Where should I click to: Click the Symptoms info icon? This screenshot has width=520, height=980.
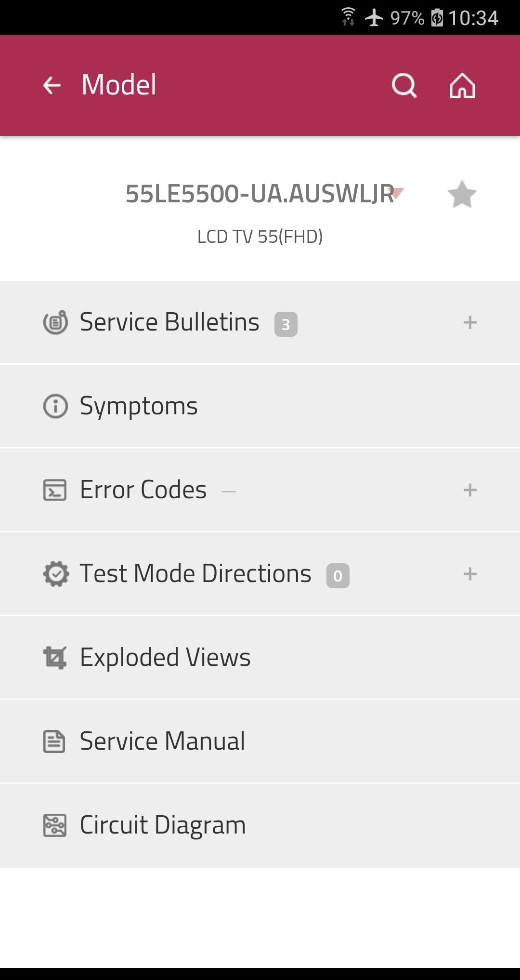pos(55,406)
